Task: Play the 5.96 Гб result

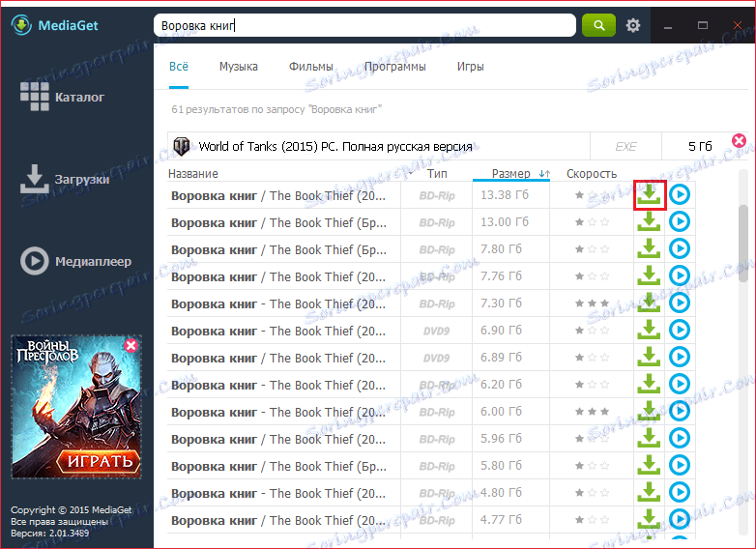Action: (680, 438)
